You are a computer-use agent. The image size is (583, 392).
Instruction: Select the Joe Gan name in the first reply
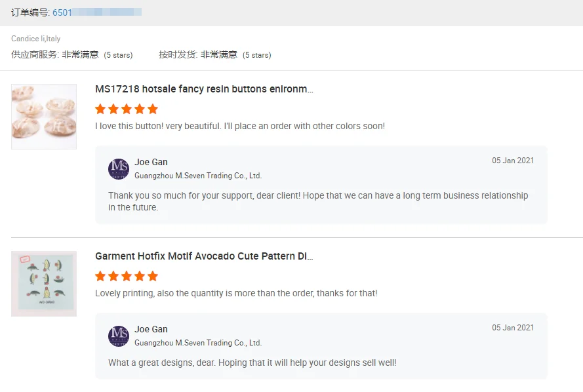(151, 162)
